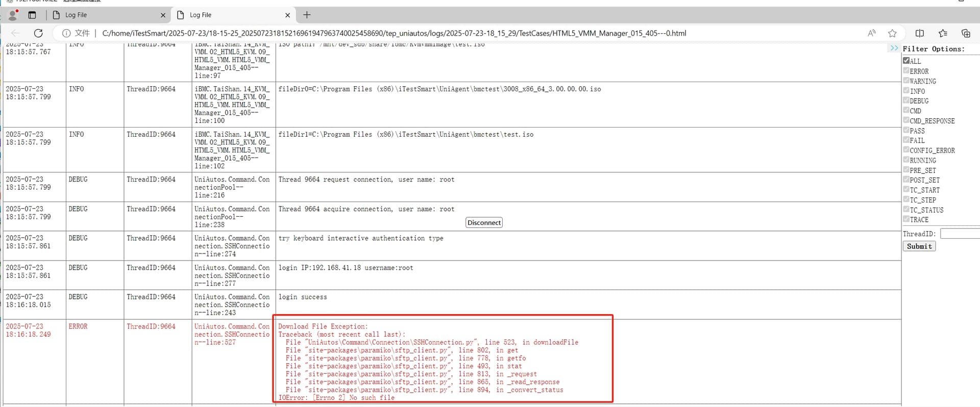The width and height of the screenshot is (980, 407).
Task: Add page to favorites with star icon
Action: pos(892,33)
